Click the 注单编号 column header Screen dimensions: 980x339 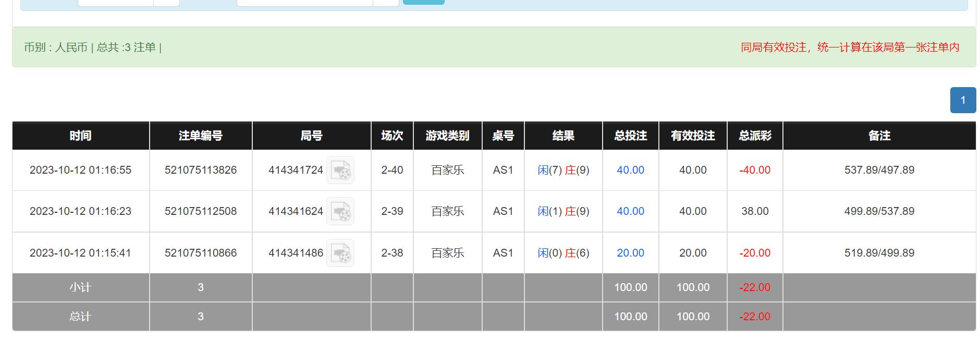[201, 136]
